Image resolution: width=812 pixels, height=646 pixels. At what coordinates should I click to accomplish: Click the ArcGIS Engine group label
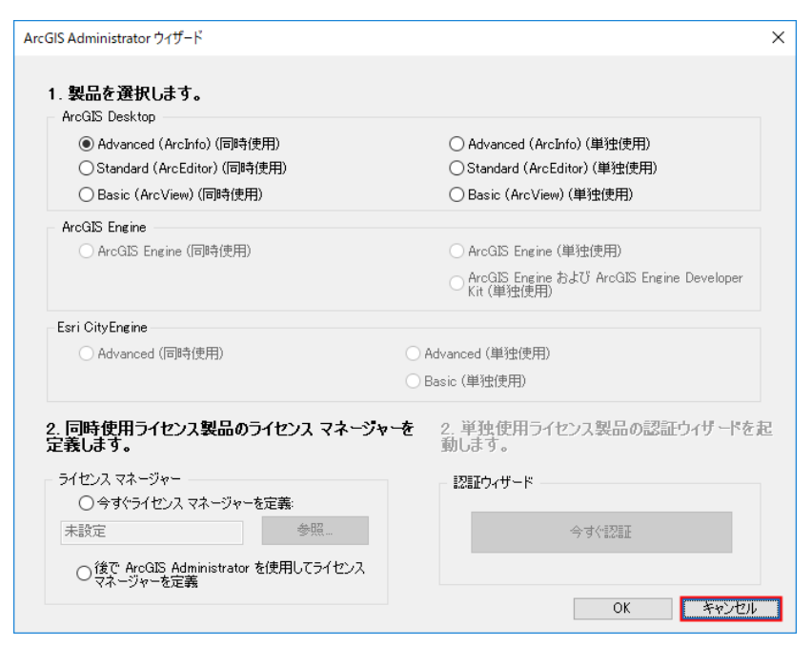[x=104, y=227]
